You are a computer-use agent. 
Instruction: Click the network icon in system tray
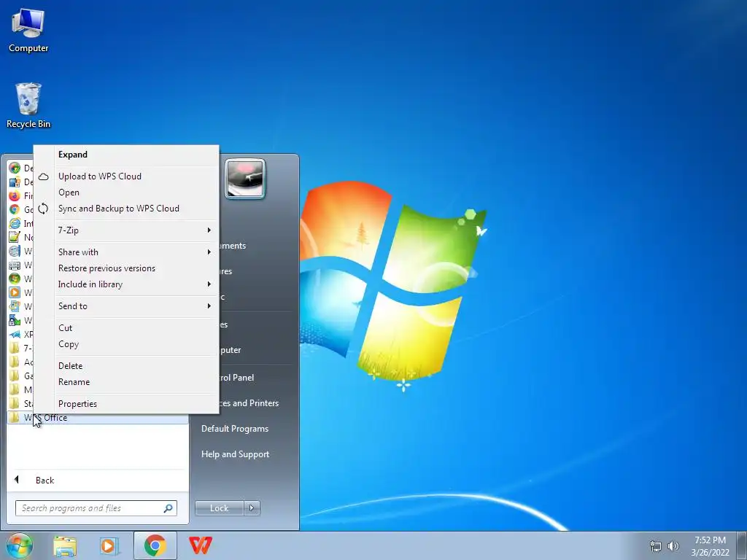point(656,546)
